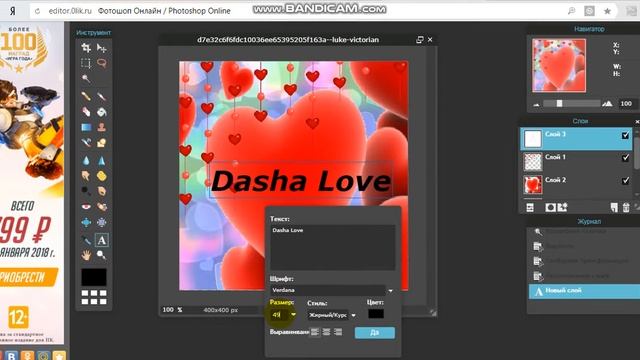Select the Smudge finger tool
This screenshot has height=360, width=640.
pyautogui.click(x=86, y=176)
